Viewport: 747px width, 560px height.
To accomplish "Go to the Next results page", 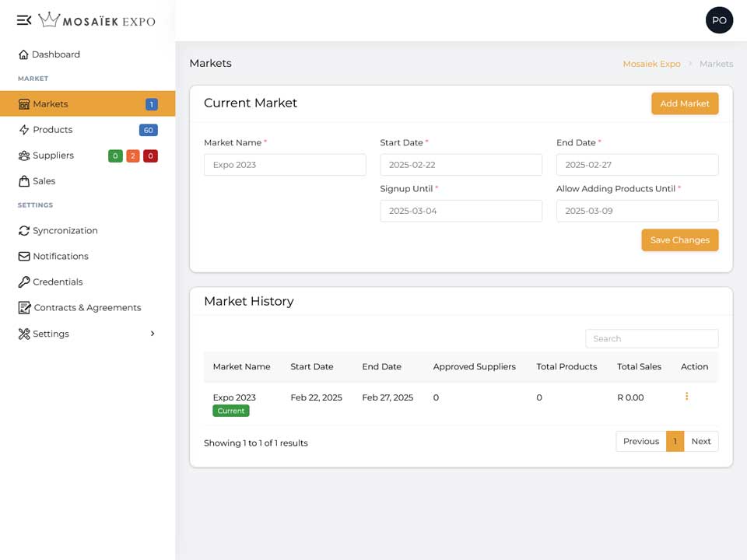I will tap(701, 442).
